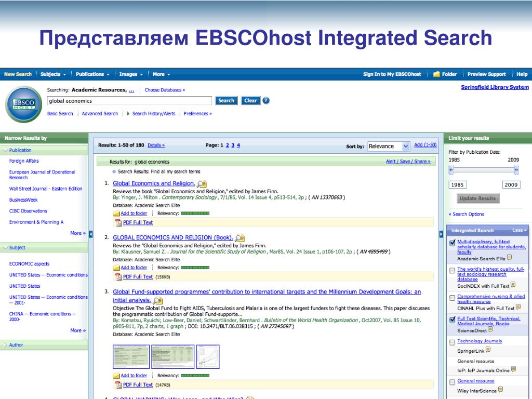Click right handle of publication date slider
Viewport: 532px width, 399px height.
[516, 169]
